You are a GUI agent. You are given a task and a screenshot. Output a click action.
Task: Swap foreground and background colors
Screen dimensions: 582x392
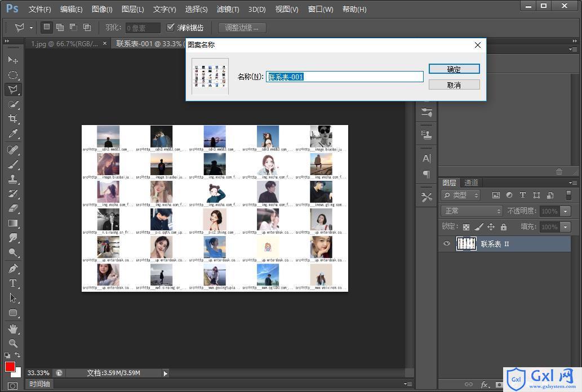(17, 355)
